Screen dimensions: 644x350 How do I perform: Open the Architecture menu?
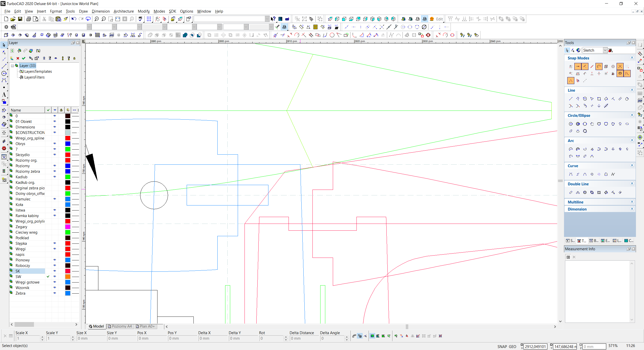coord(124,11)
